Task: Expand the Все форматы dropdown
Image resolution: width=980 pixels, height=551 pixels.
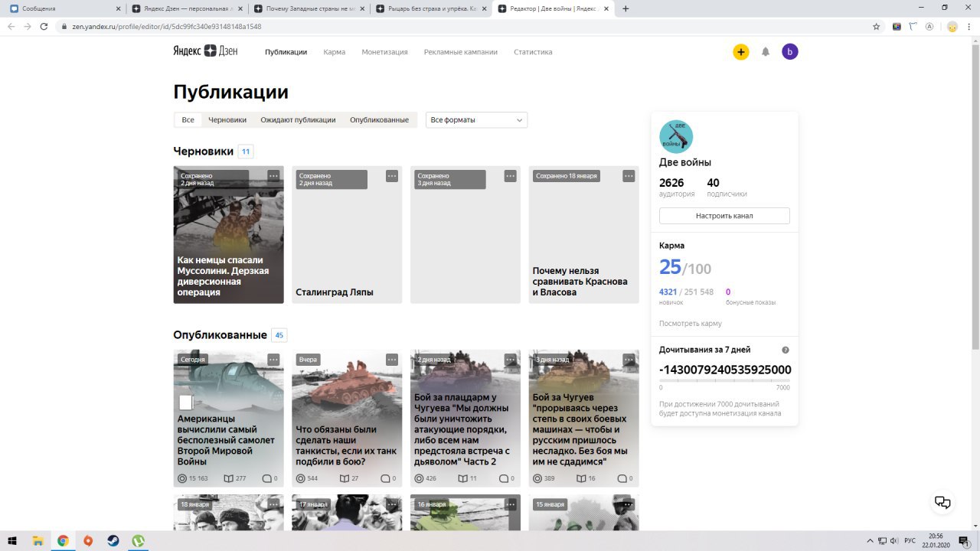Action: [476, 120]
